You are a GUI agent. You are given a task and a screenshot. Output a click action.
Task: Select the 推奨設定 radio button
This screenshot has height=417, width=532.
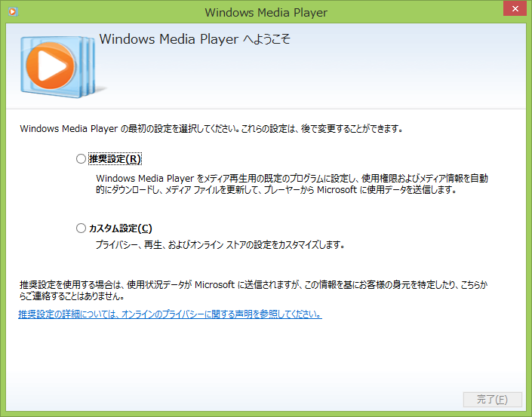[81, 159]
